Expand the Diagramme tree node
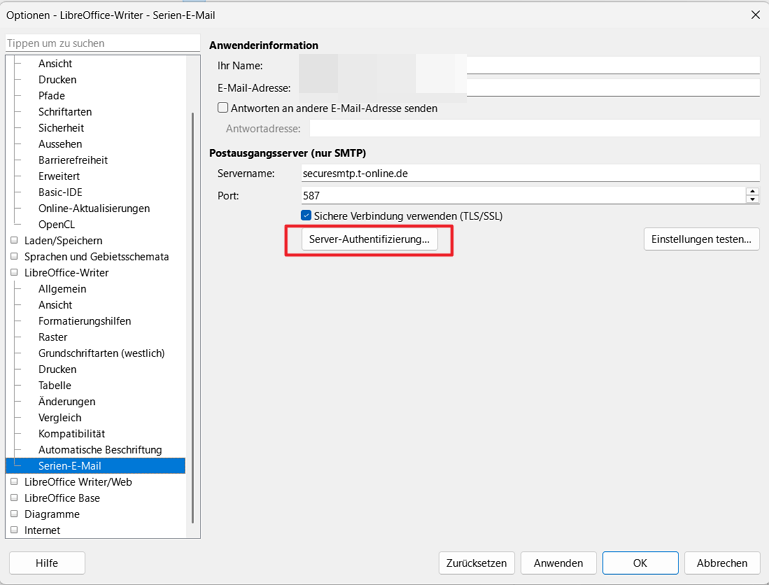 pos(14,514)
